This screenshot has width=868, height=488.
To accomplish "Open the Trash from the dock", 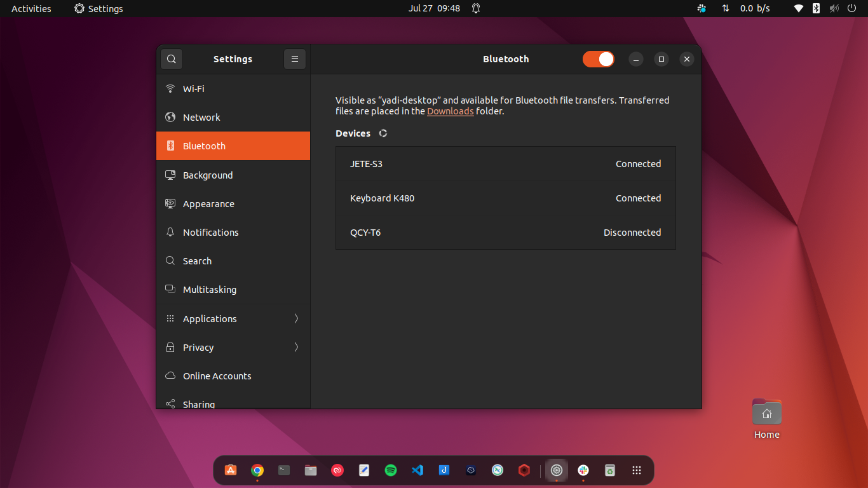I will (610, 470).
